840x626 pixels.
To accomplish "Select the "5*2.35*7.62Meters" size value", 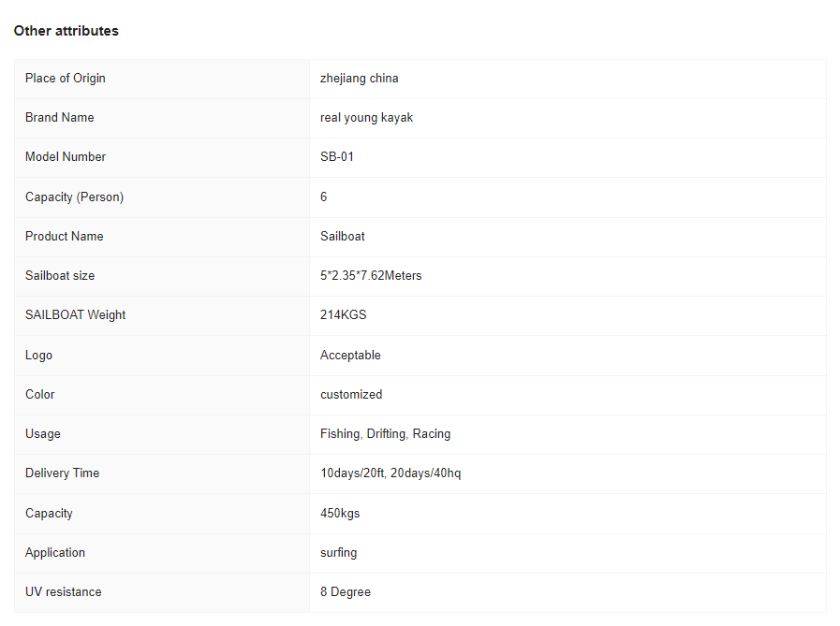I will (371, 276).
